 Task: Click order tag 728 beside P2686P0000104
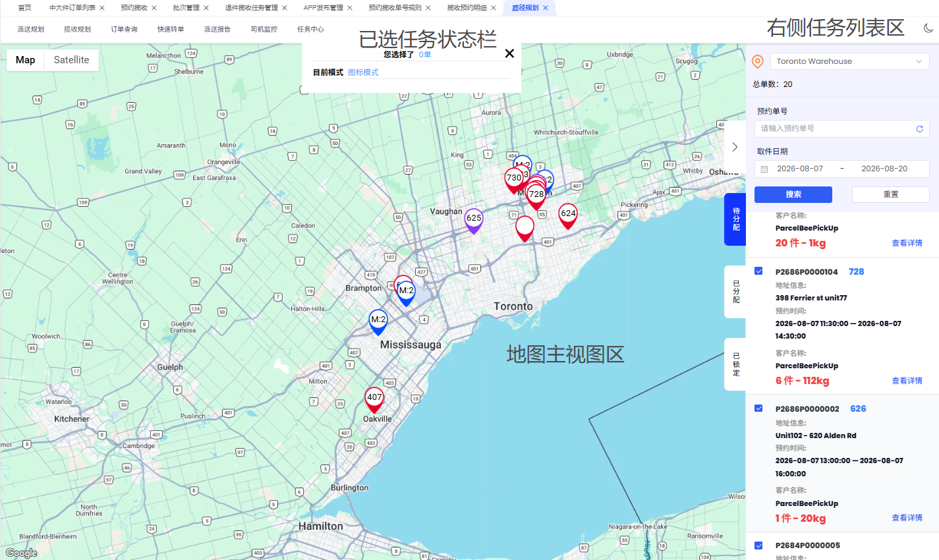pos(856,271)
